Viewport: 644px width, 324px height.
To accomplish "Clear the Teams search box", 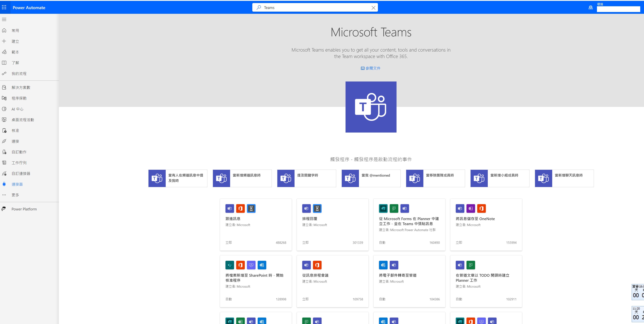I will [x=373, y=8].
